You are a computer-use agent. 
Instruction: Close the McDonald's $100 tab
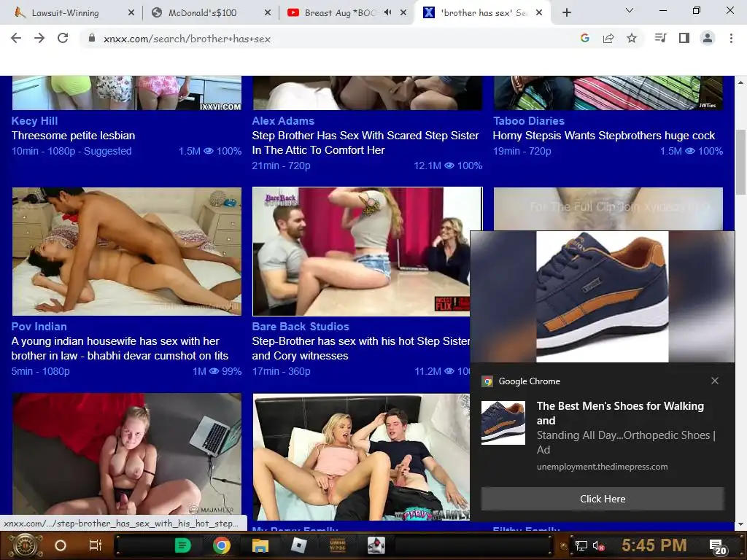click(x=267, y=13)
